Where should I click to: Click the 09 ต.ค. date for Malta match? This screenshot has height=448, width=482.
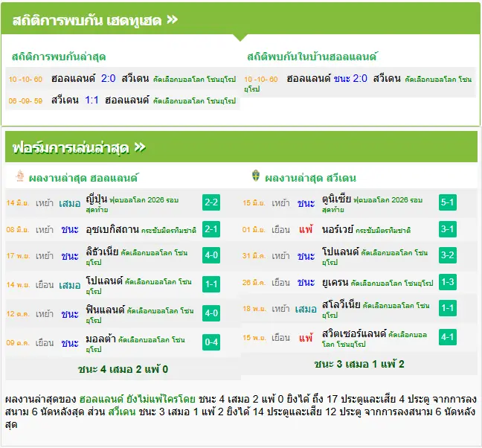(x=18, y=343)
